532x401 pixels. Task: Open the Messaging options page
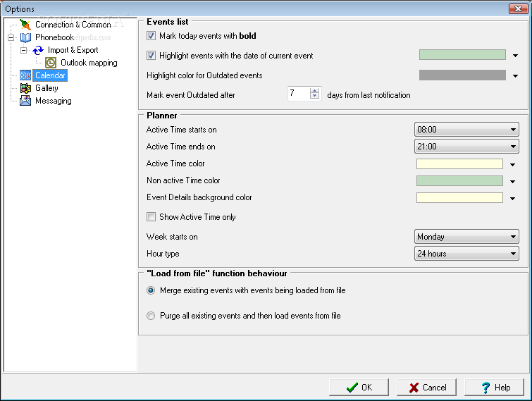click(x=54, y=101)
